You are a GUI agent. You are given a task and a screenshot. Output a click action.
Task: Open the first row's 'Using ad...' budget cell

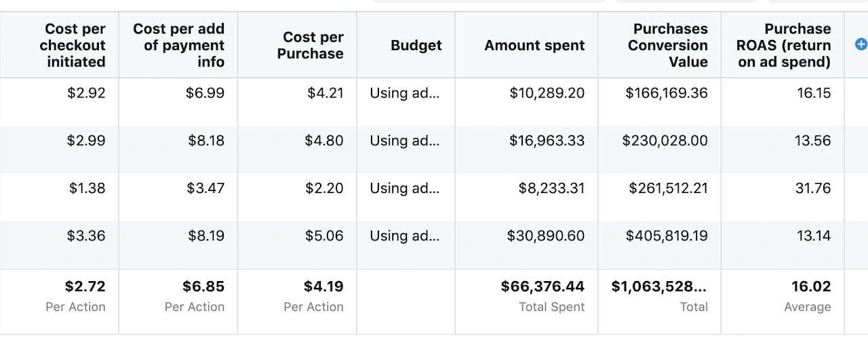[406, 102]
